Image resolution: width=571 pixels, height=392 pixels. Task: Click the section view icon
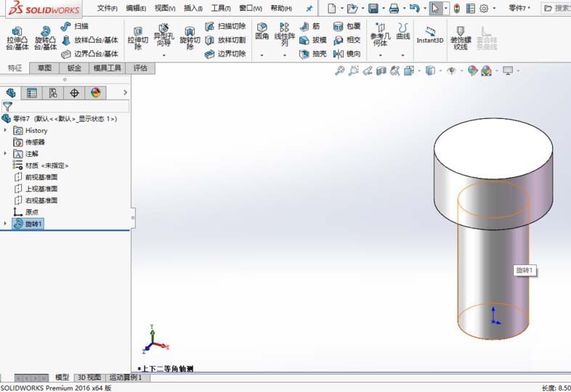click(381, 70)
